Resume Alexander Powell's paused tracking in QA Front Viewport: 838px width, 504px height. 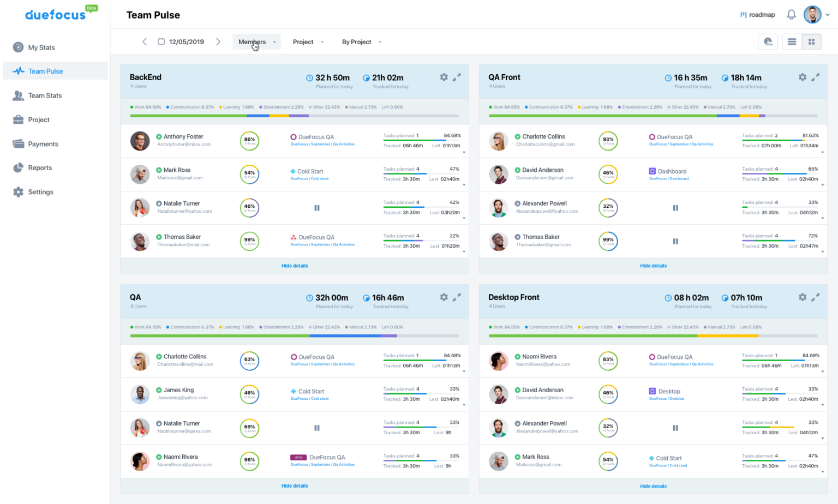tap(675, 208)
